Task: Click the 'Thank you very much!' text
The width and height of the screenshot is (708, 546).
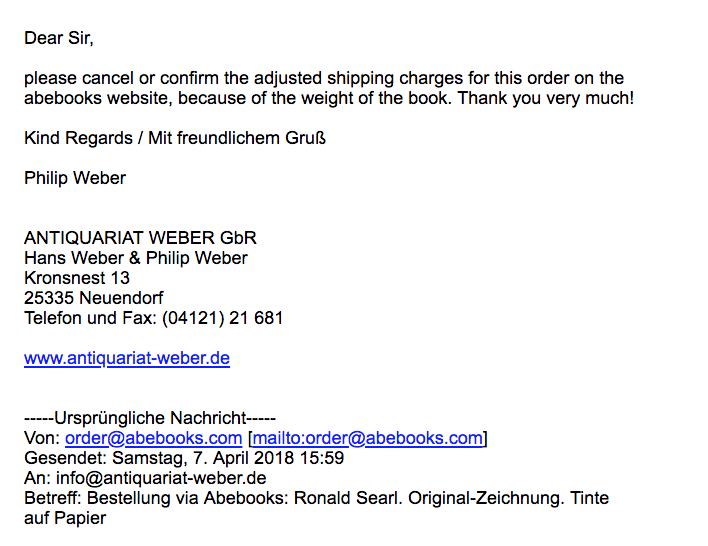Action: tap(546, 98)
